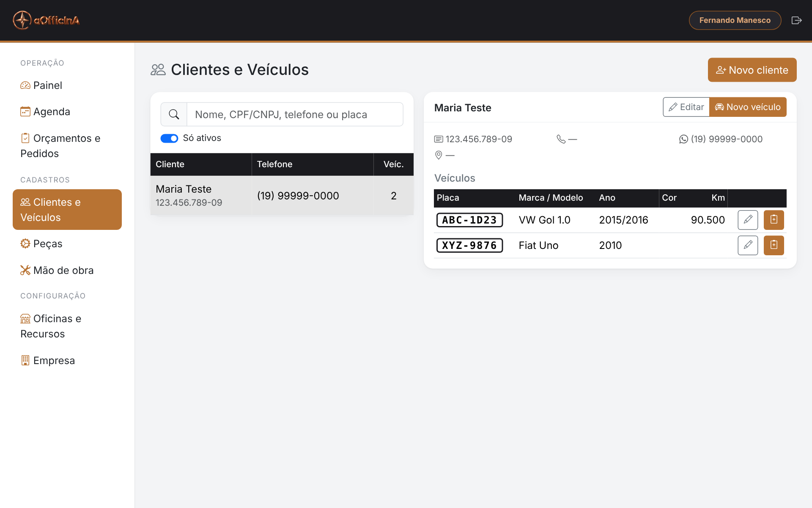
Task: Edit vehicle XYZ-9876 pencil icon
Action: point(748,245)
